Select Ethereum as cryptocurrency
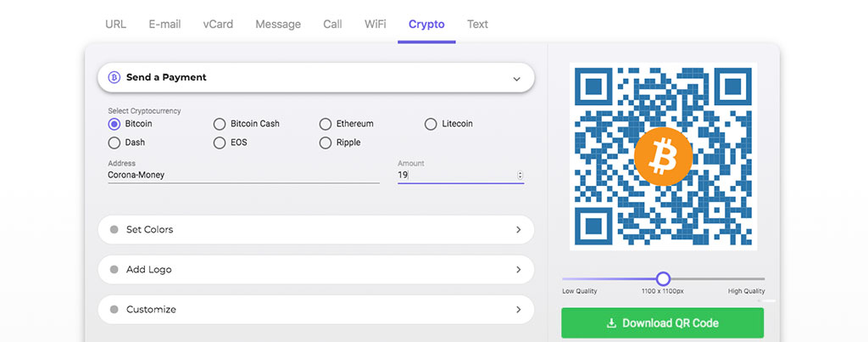868x342 pixels. click(x=325, y=124)
